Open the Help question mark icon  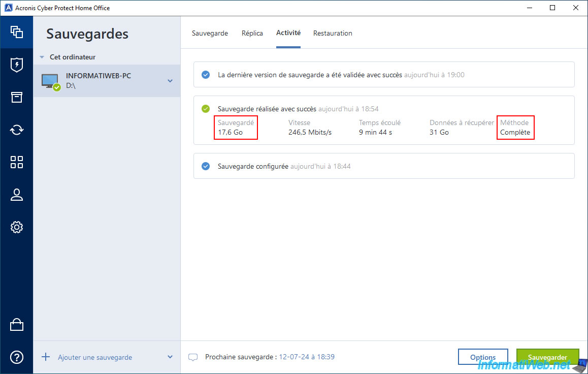tap(16, 357)
